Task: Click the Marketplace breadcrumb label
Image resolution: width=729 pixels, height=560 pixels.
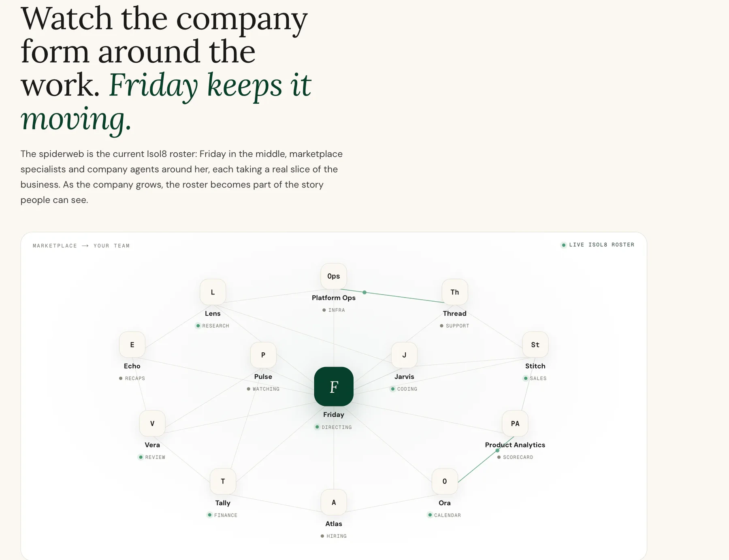Action: pyautogui.click(x=55, y=246)
